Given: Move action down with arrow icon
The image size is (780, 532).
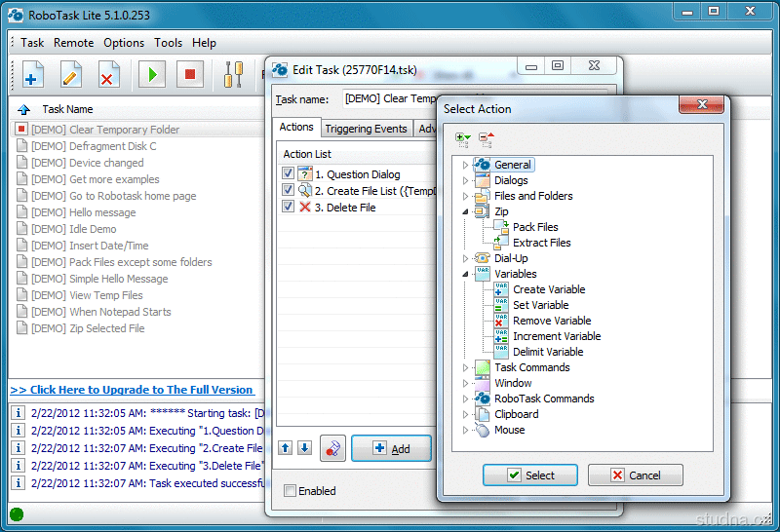Looking at the screenshot, I should (x=304, y=448).
